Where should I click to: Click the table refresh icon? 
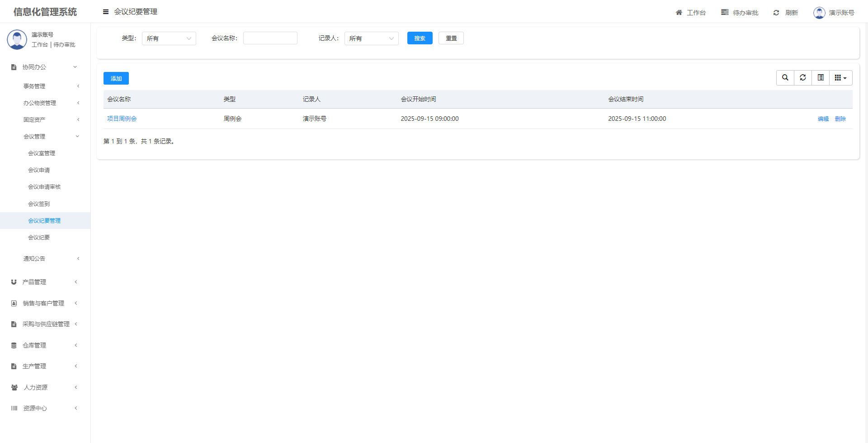(x=803, y=78)
